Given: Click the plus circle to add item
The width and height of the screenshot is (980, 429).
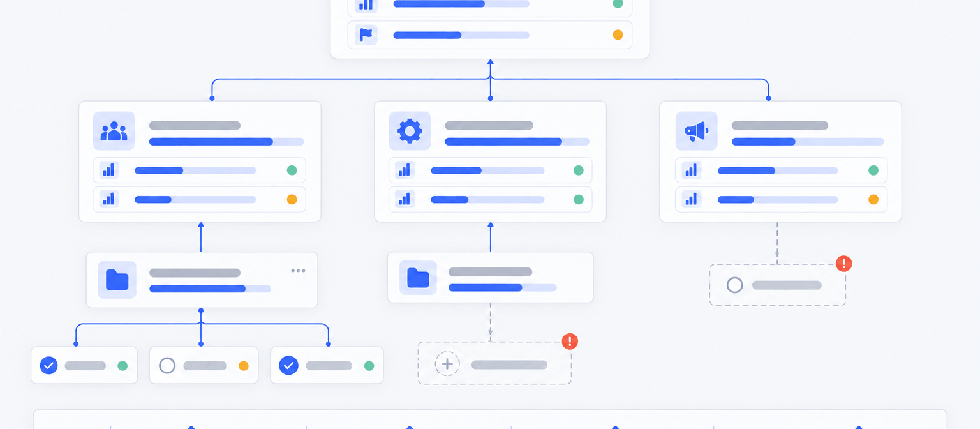Looking at the screenshot, I should pos(447,364).
